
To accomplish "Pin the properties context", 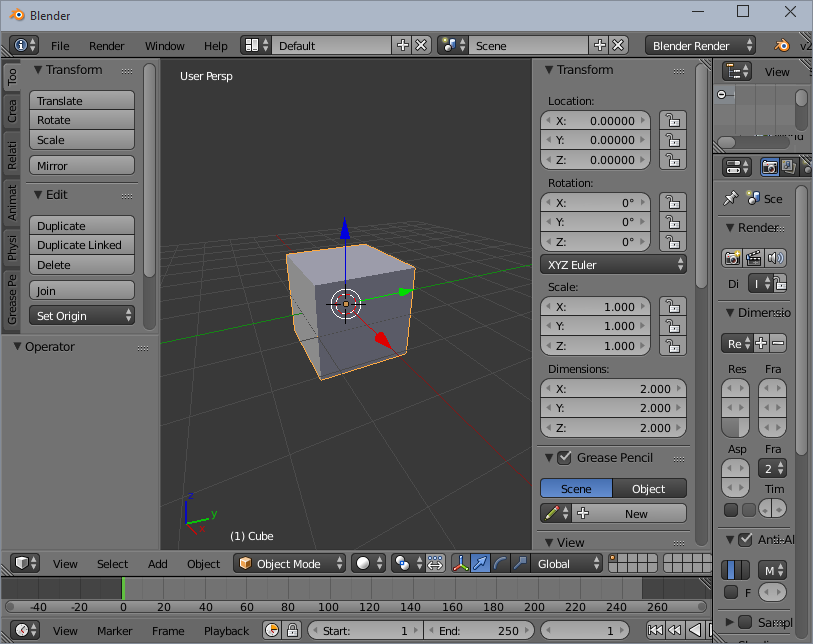I will (x=731, y=198).
